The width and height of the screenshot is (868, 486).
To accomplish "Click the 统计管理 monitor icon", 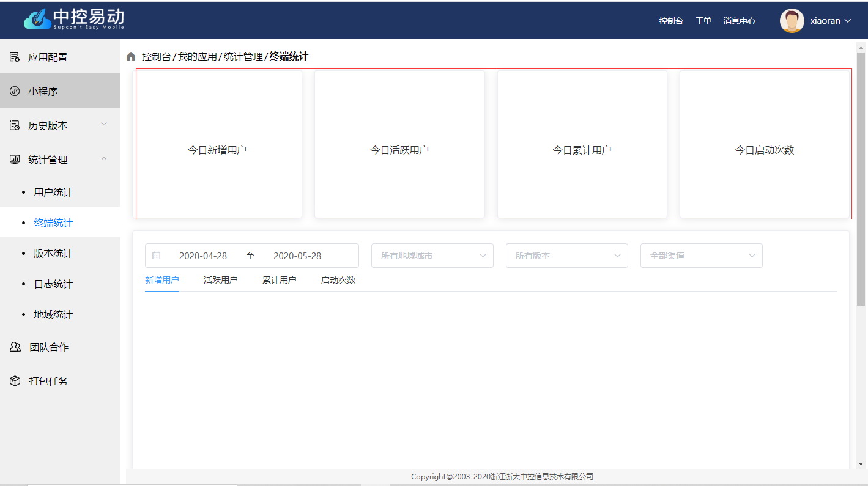I will [15, 160].
